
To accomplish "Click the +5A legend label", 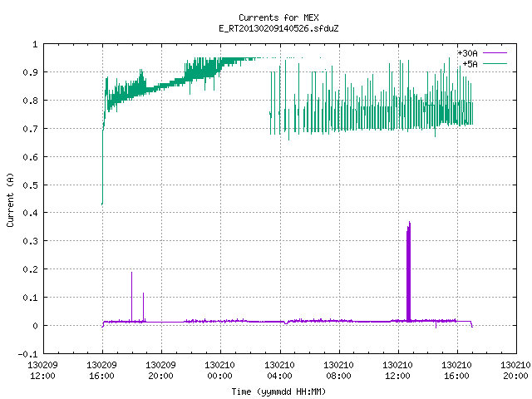I will (470, 64).
